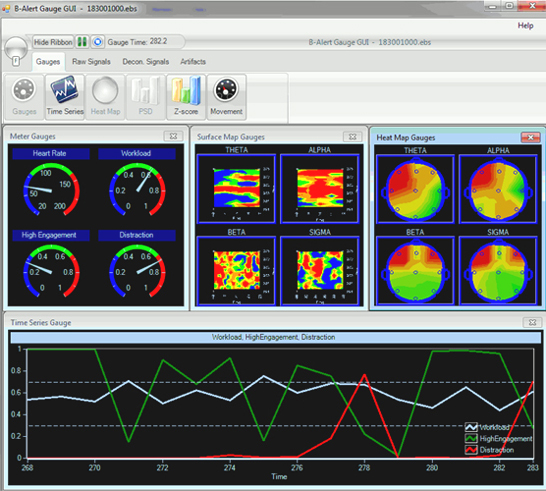Switch to the Raw Signals tab
The height and width of the screenshot is (491, 546).
point(91,62)
